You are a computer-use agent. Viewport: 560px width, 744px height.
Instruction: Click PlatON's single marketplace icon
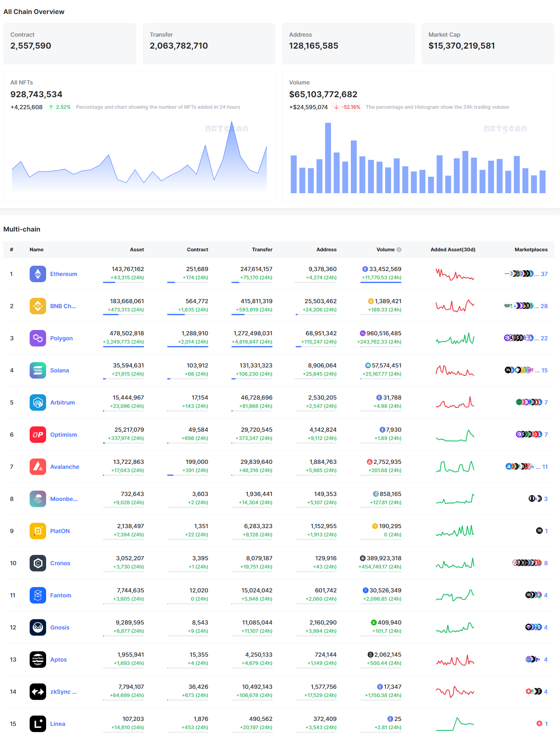click(x=539, y=531)
